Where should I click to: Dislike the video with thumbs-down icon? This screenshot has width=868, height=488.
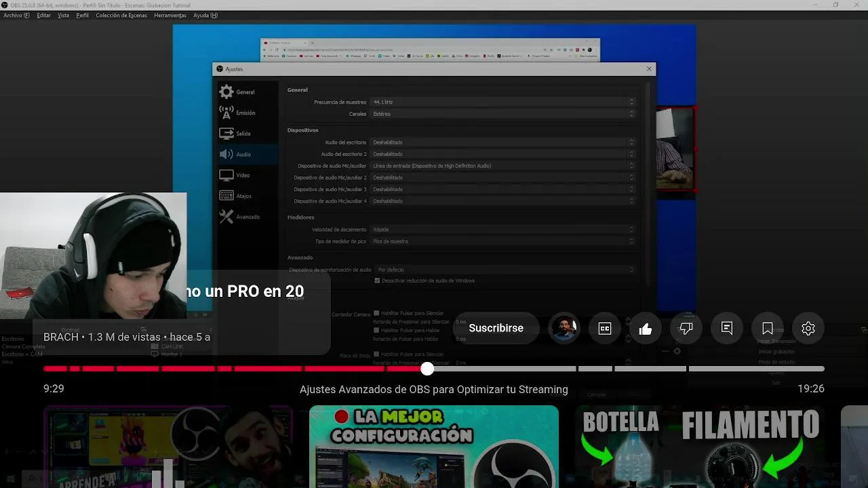coord(686,328)
